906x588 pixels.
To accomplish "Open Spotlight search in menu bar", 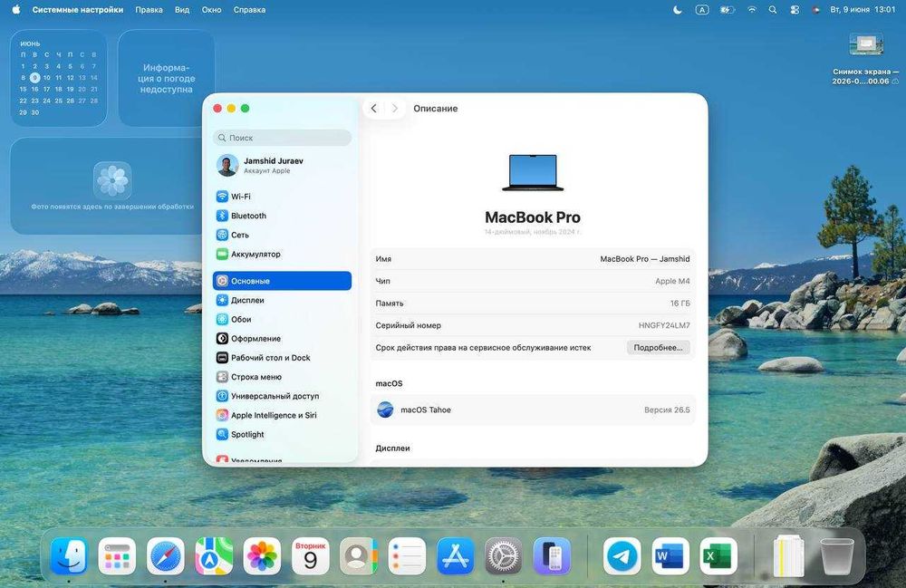I will 773,9.
